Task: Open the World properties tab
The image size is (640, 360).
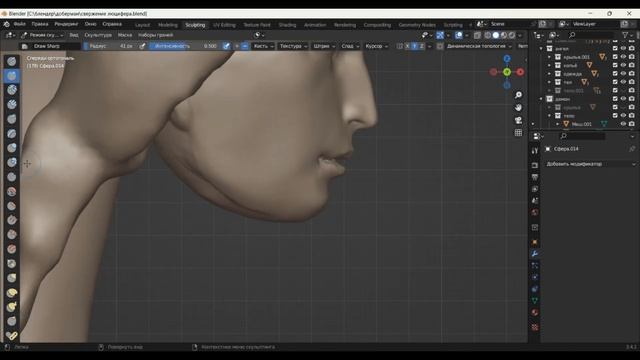Action: coord(535,212)
